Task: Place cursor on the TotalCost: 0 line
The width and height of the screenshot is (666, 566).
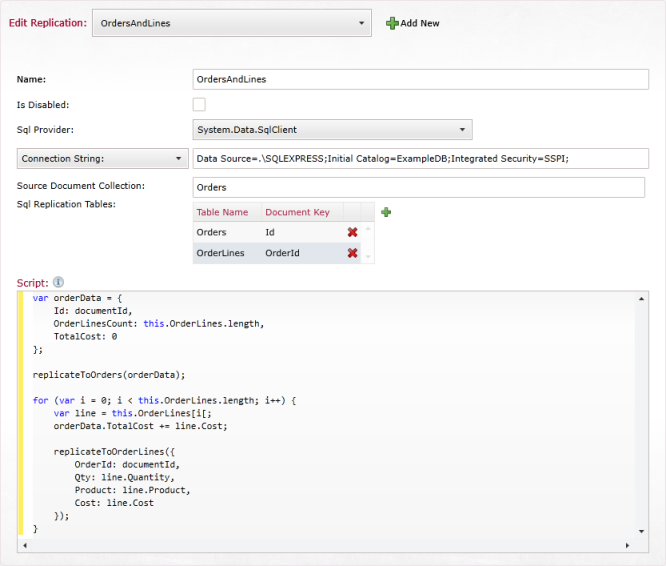Action: [85, 337]
